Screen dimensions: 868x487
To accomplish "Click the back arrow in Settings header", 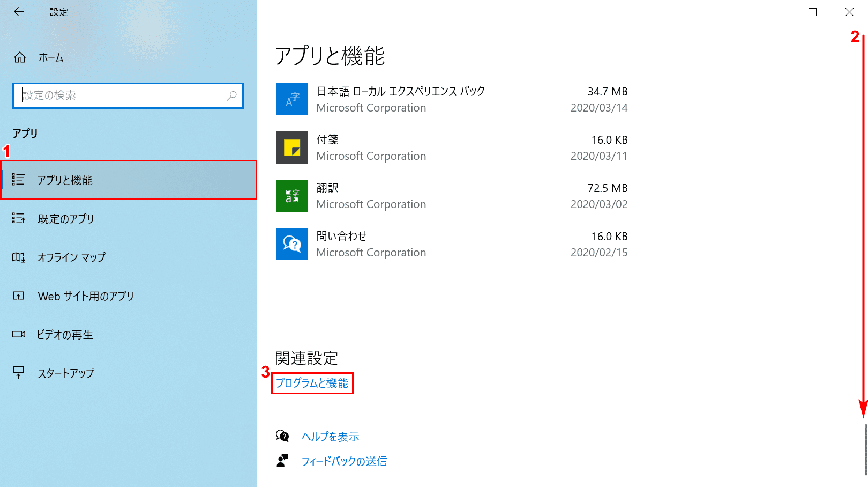I will [x=19, y=12].
